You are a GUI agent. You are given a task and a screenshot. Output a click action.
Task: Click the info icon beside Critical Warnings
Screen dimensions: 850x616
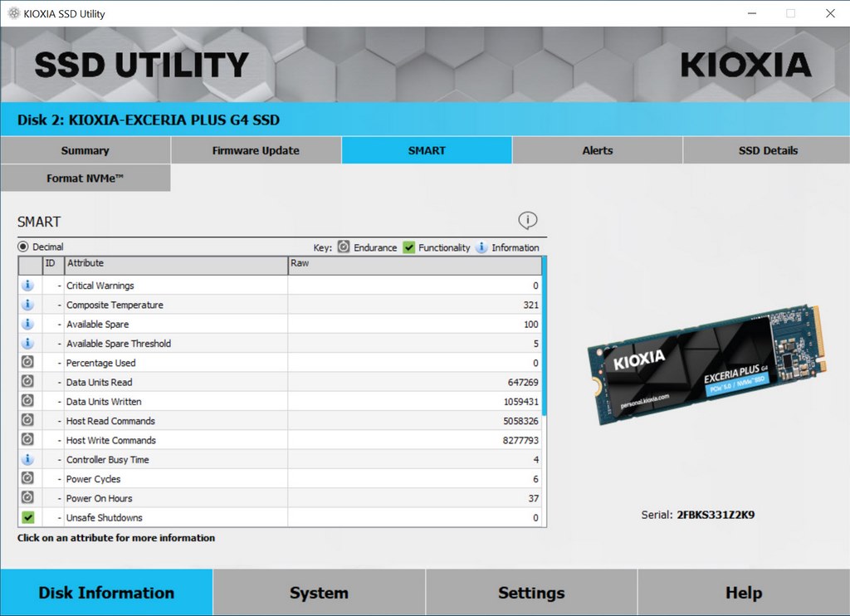(x=27, y=286)
